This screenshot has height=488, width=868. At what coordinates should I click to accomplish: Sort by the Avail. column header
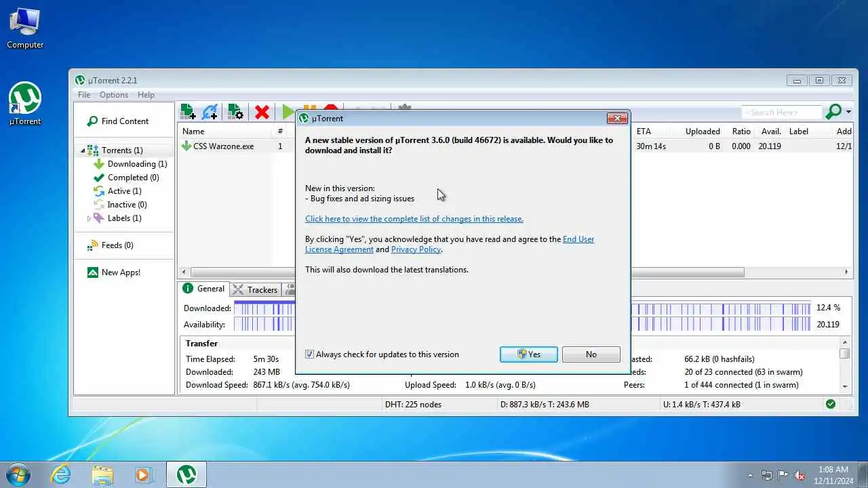coord(771,131)
